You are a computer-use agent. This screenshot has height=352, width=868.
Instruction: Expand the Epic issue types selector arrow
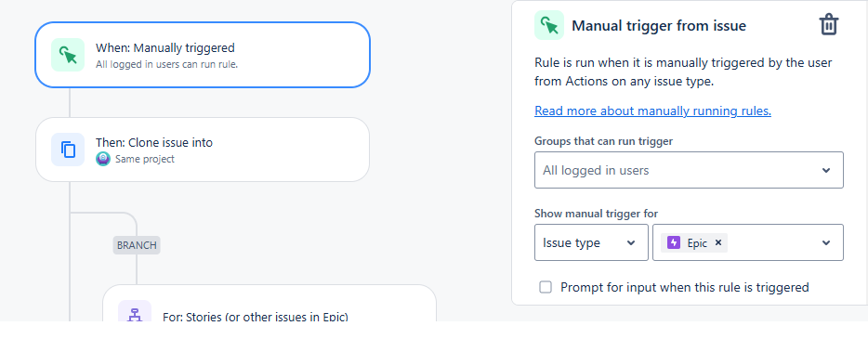click(826, 242)
